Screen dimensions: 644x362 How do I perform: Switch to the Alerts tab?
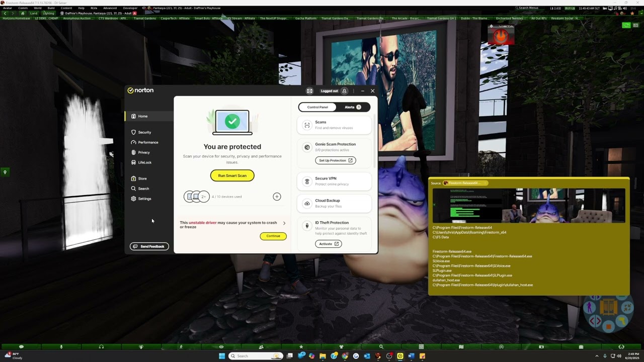(x=353, y=107)
